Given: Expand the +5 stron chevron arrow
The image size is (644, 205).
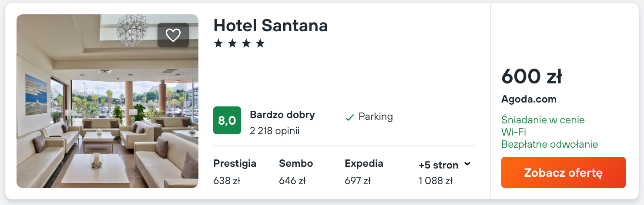Looking at the screenshot, I should [x=467, y=164].
